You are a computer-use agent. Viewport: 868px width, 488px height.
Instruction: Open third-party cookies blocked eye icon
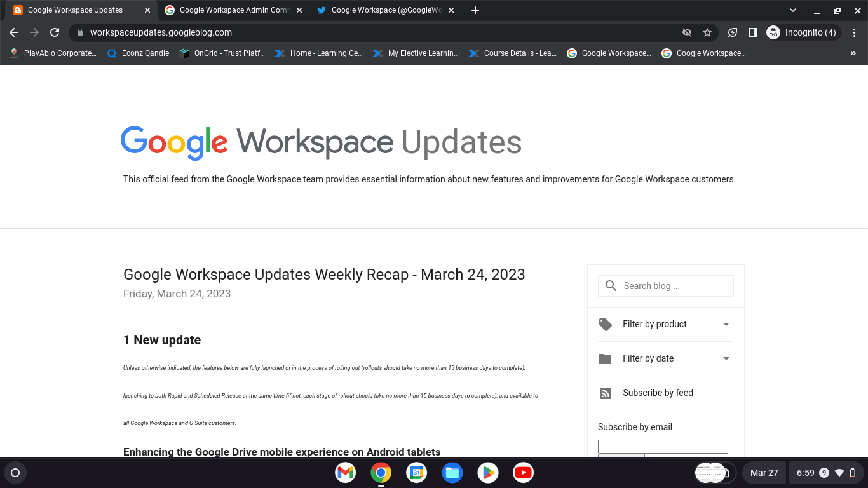pos(686,32)
